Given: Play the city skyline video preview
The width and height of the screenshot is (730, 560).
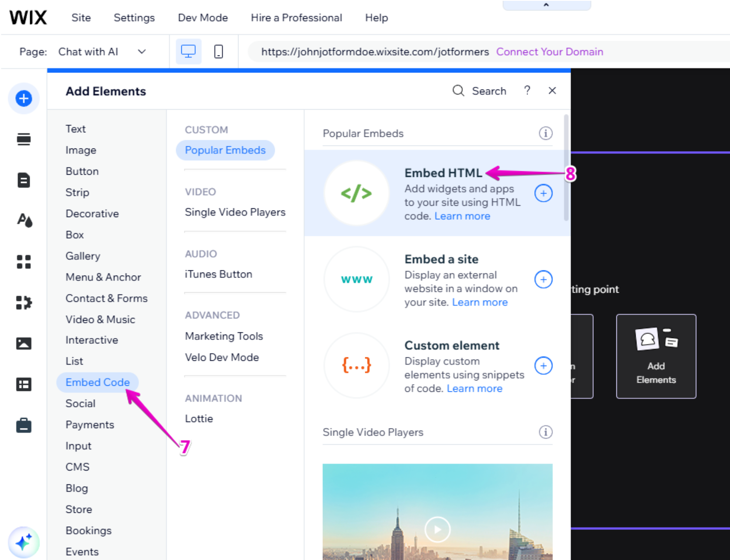Looking at the screenshot, I should (437, 529).
